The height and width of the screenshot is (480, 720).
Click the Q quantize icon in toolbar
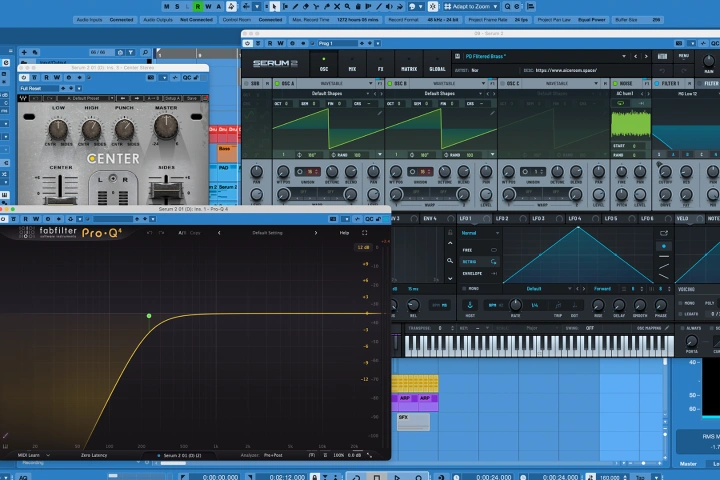point(507,6)
